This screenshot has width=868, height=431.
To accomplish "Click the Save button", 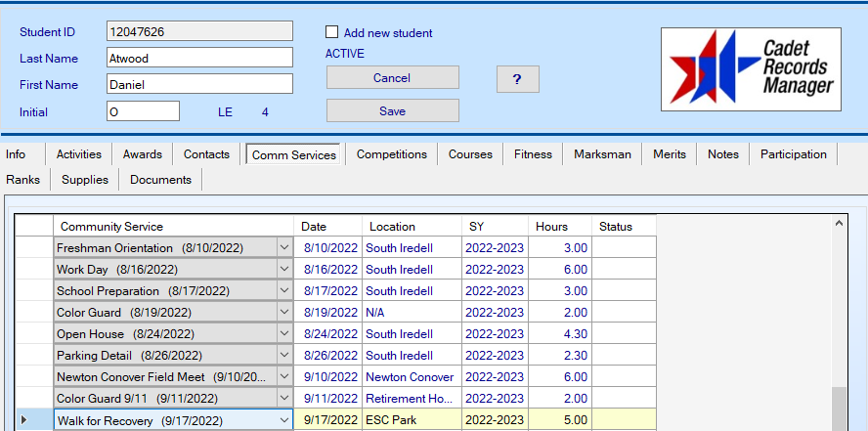I will coord(392,111).
